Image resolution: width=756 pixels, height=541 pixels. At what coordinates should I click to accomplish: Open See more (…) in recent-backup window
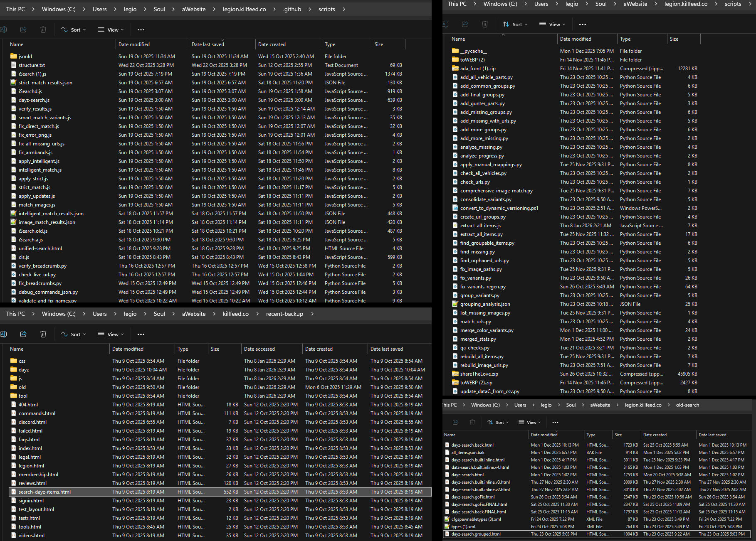tap(141, 334)
